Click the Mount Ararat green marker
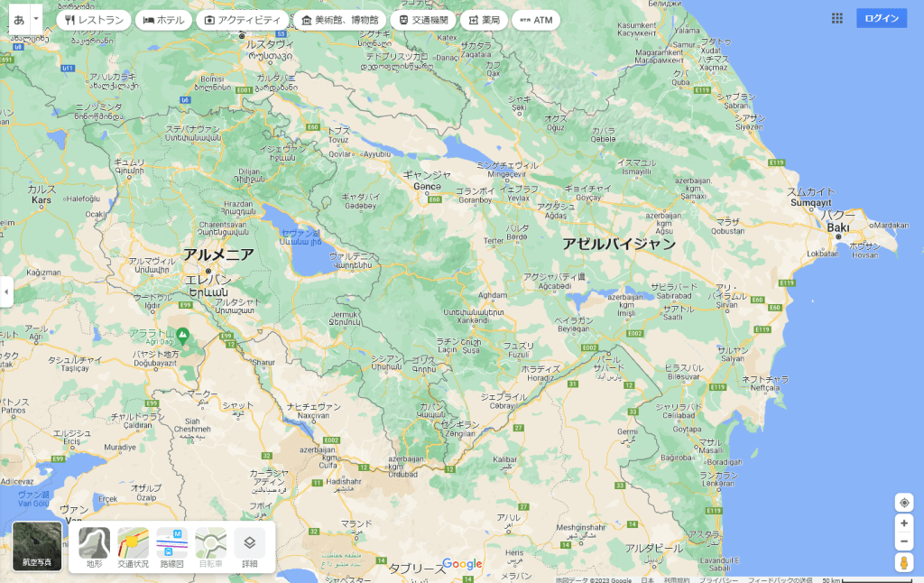Image resolution: width=924 pixels, height=583 pixels. [183, 336]
